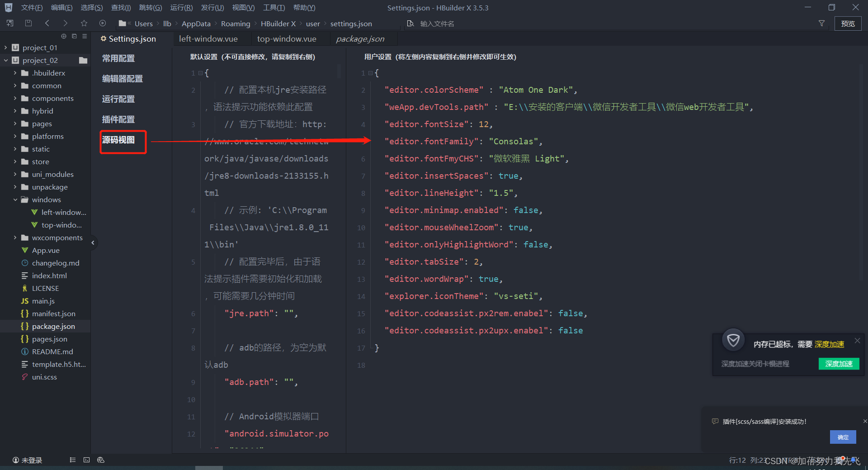The image size is (868, 470).
Task: Open 源码视图 source view section
Action: point(118,140)
